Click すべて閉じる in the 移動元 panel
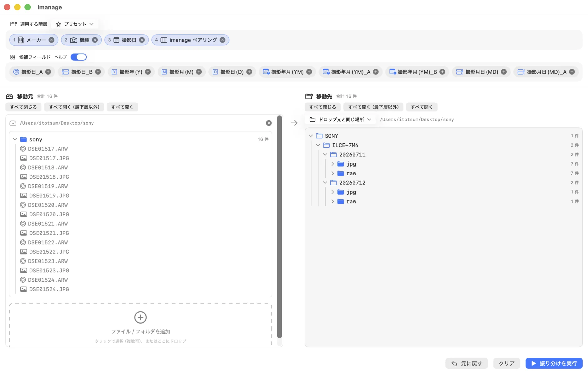 tap(23, 107)
